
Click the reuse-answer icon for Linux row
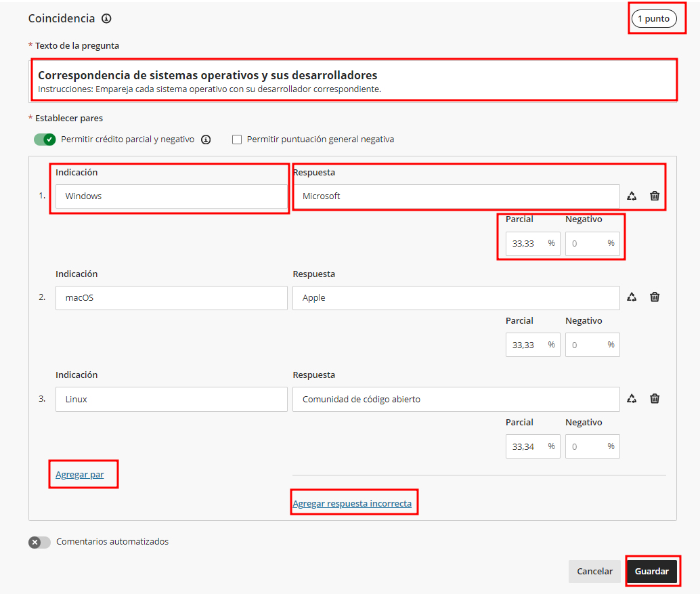point(632,398)
